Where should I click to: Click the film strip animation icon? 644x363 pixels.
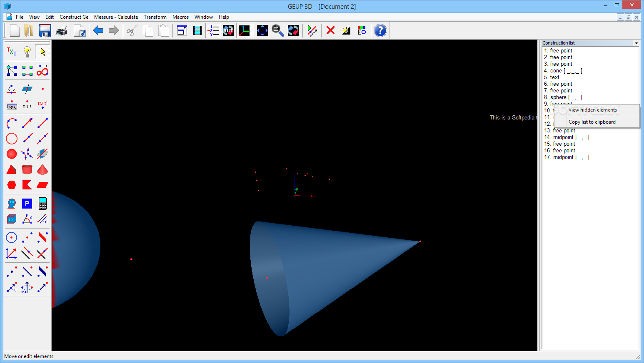point(197,30)
